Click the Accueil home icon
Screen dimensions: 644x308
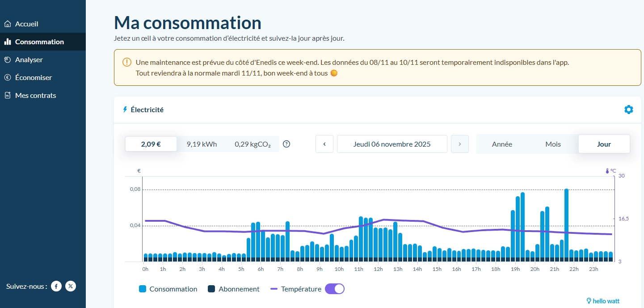(7, 24)
